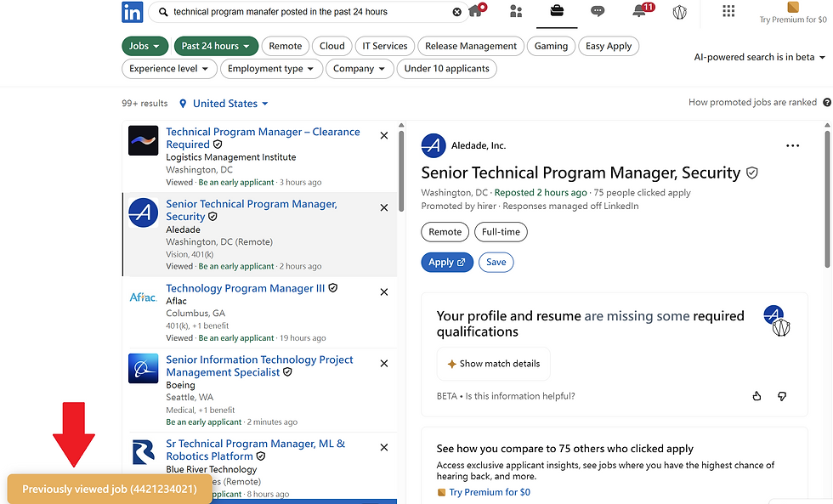Save the Aledade job
Screen dimensions: 833x504
(x=496, y=263)
